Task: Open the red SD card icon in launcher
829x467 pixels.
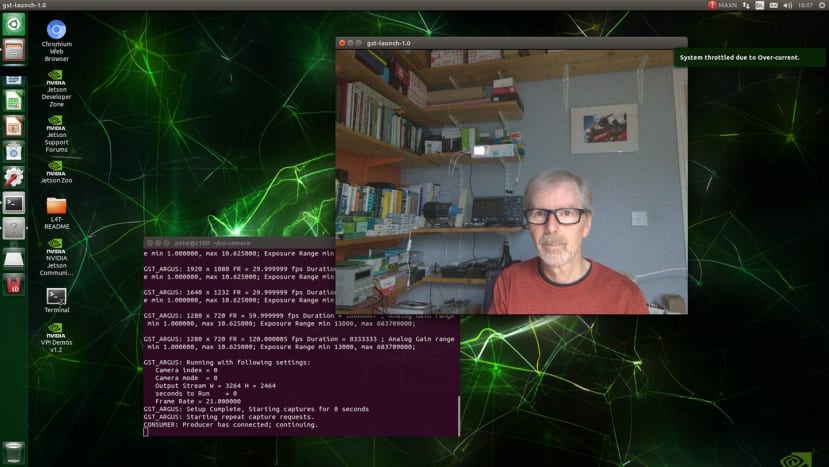Action: click(14, 285)
